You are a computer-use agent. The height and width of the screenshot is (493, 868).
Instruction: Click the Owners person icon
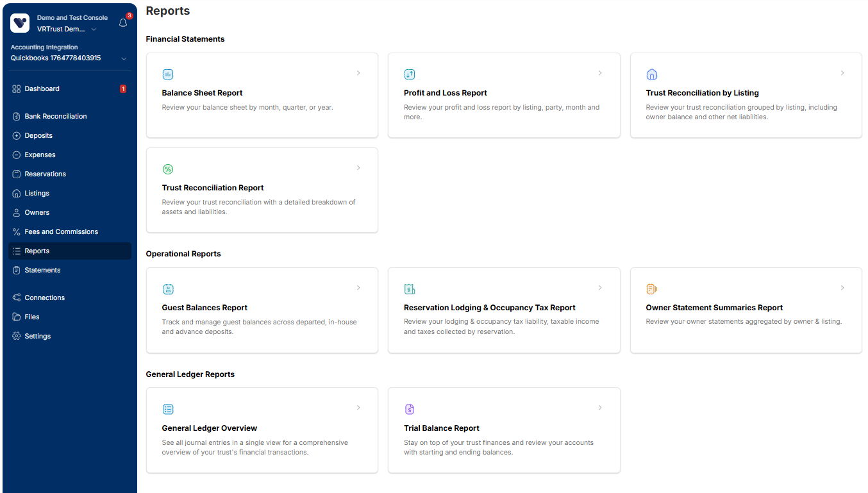click(17, 213)
